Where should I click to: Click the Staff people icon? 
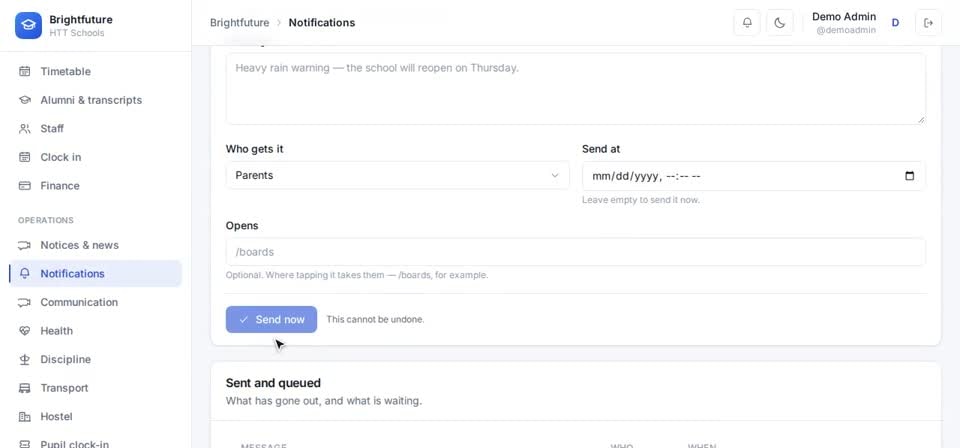click(x=24, y=129)
